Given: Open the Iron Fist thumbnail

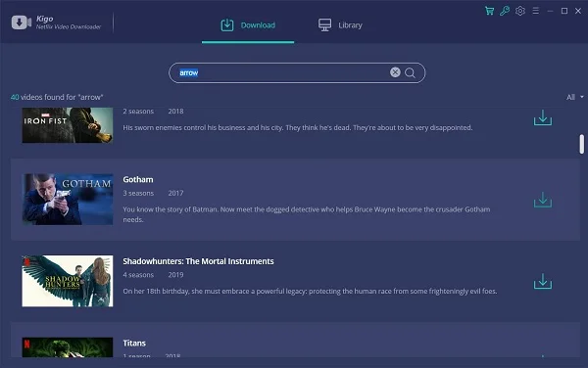Looking at the screenshot, I should (x=68, y=125).
